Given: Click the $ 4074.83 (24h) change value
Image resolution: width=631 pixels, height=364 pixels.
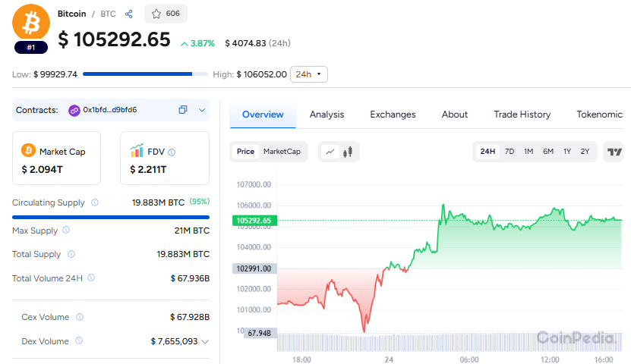Looking at the screenshot, I should [257, 43].
